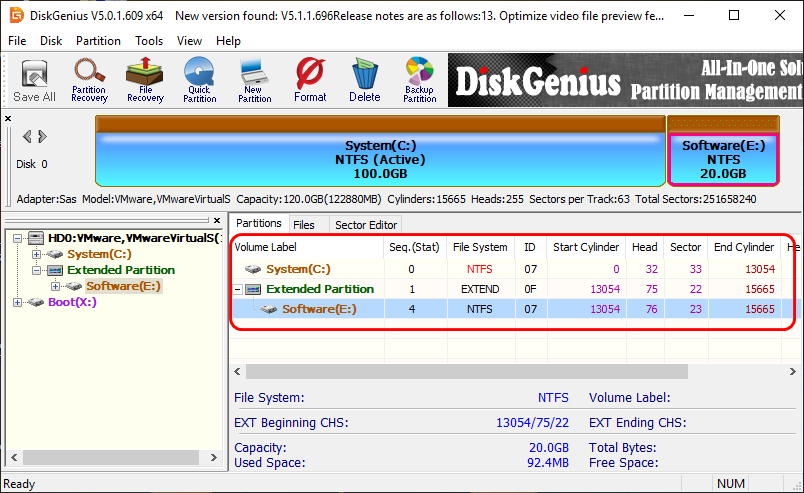Select the System(C:) row label in the table
This screenshot has width=804, height=493.
pyautogui.click(x=298, y=269)
